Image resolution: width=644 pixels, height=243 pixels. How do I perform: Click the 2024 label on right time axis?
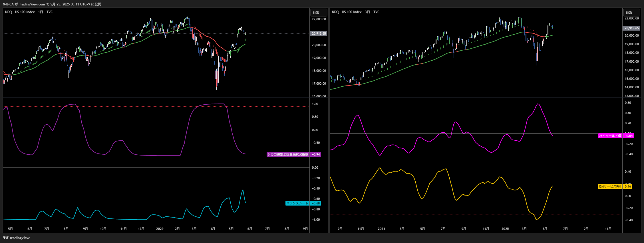381,229
